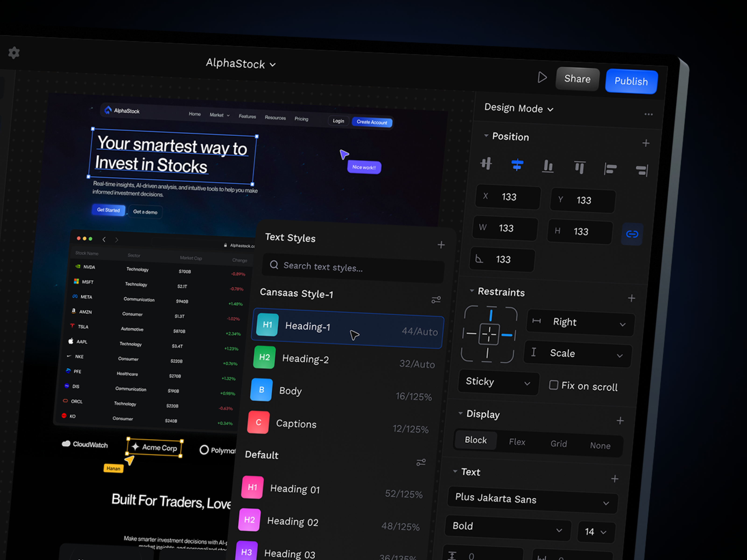Switch display mode to Flex
This screenshot has width=747, height=560.
(x=517, y=441)
